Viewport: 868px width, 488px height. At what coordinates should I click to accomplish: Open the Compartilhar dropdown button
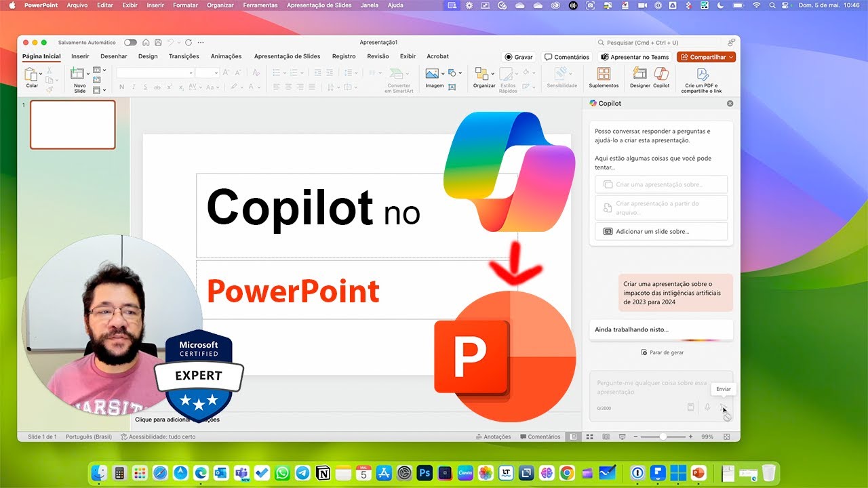pyautogui.click(x=707, y=57)
